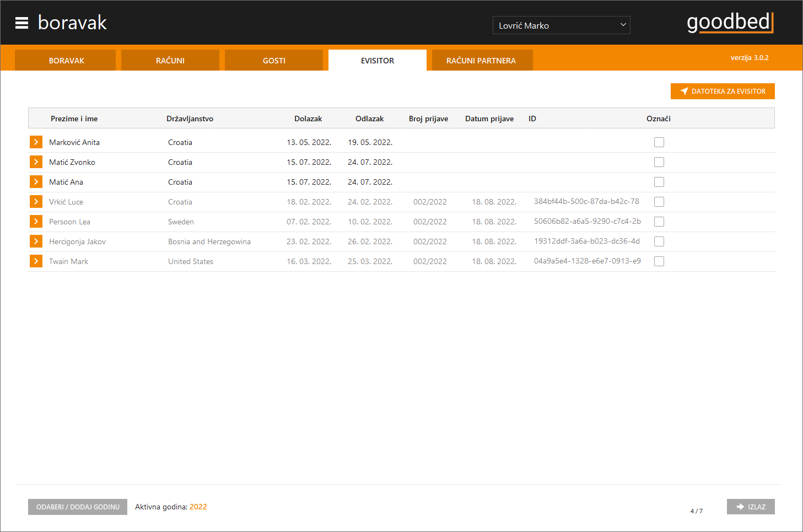
Task: Click the United States cell
Action: pyautogui.click(x=191, y=261)
